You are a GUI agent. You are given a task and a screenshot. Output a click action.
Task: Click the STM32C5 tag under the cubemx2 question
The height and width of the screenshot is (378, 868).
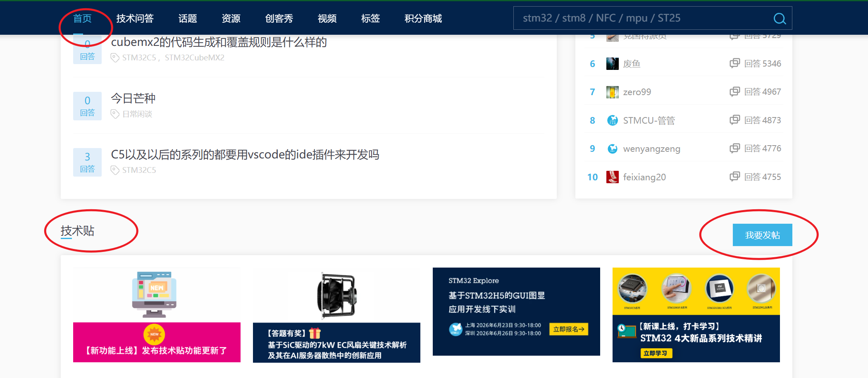(139, 58)
